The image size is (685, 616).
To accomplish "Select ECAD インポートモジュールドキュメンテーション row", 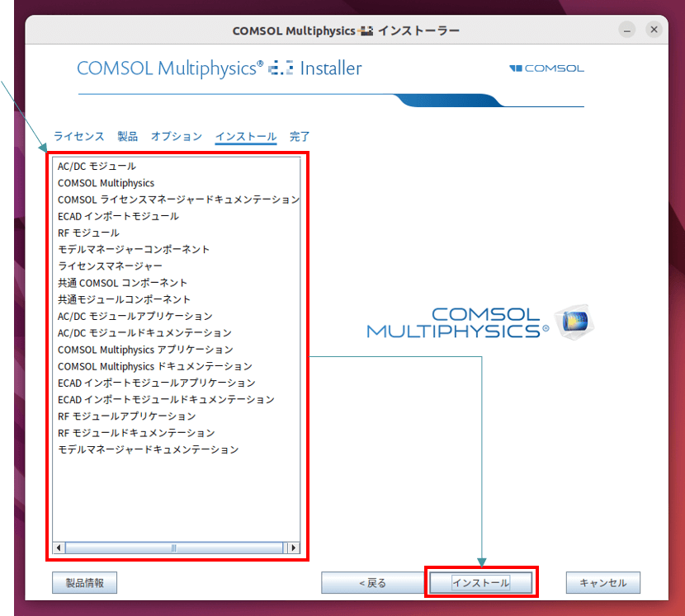I will [177, 399].
